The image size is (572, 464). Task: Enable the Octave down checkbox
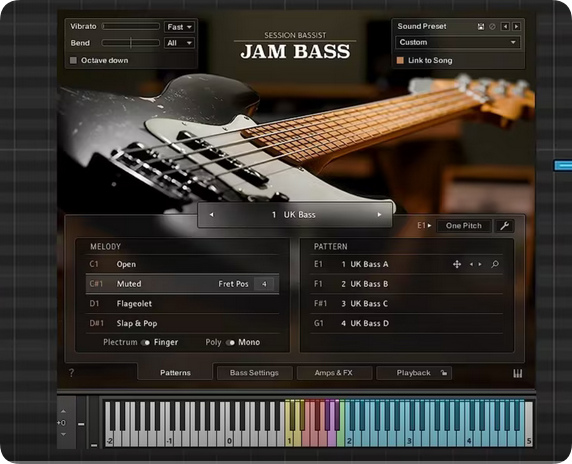(x=73, y=60)
